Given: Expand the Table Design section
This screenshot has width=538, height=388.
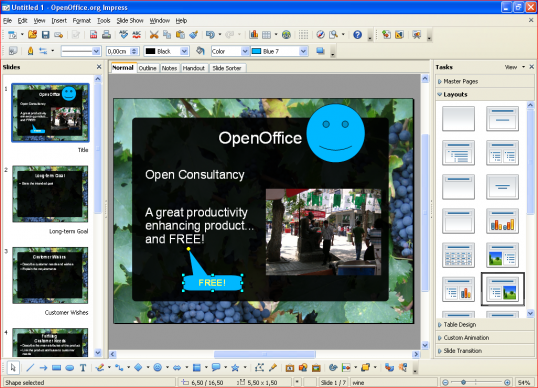Looking at the screenshot, I should click(x=485, y=325).
